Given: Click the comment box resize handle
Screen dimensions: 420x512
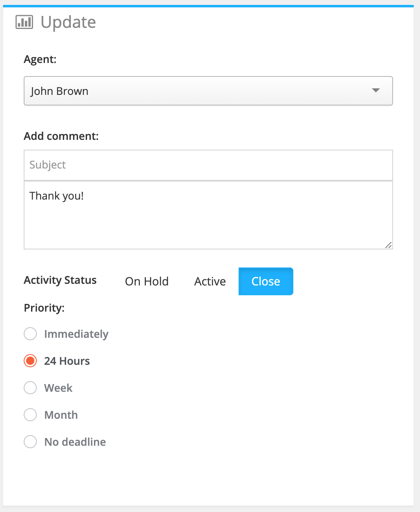Looking at the screenshot, I should [x=388, y=245].
